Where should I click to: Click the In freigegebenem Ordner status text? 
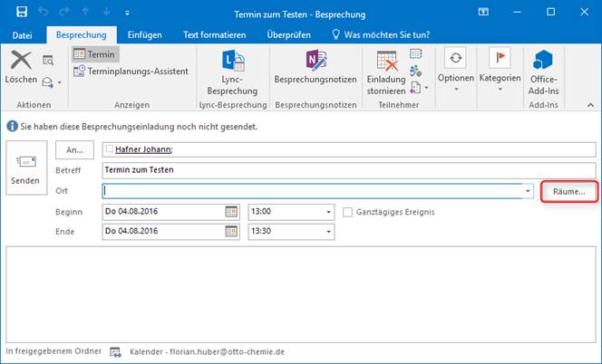coord(53,351)
